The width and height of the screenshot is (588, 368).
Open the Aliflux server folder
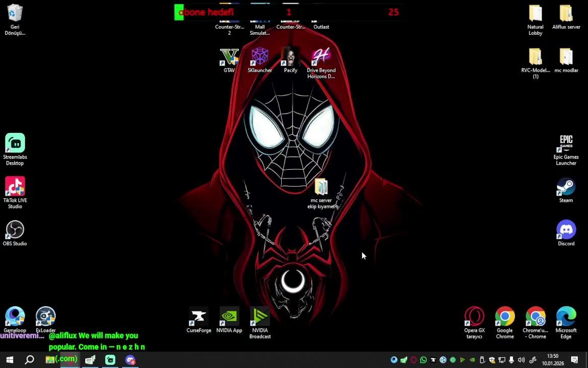coord(566,17)
